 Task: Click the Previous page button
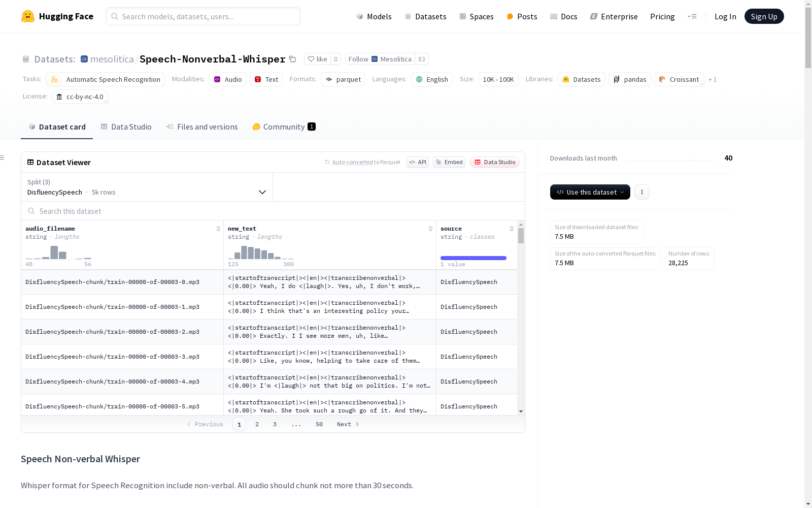coord(205,424)
